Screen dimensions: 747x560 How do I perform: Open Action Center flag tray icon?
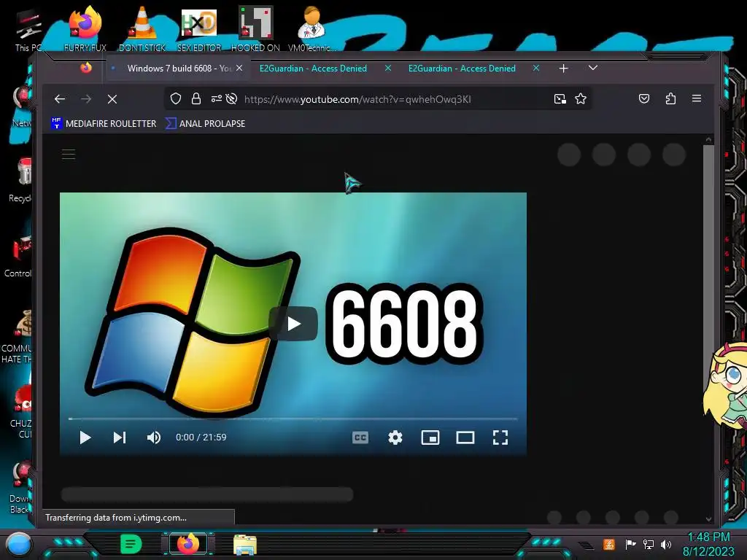(630, 544)
